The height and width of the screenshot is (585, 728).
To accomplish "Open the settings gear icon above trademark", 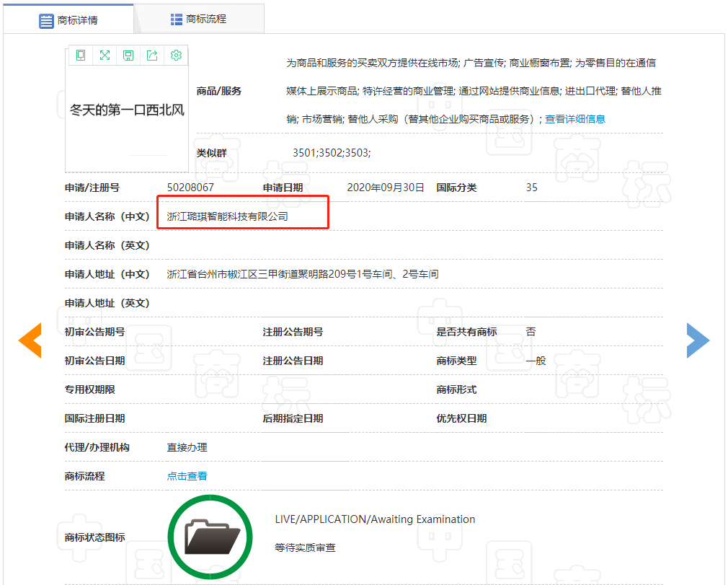I will (x=176, y=56).
